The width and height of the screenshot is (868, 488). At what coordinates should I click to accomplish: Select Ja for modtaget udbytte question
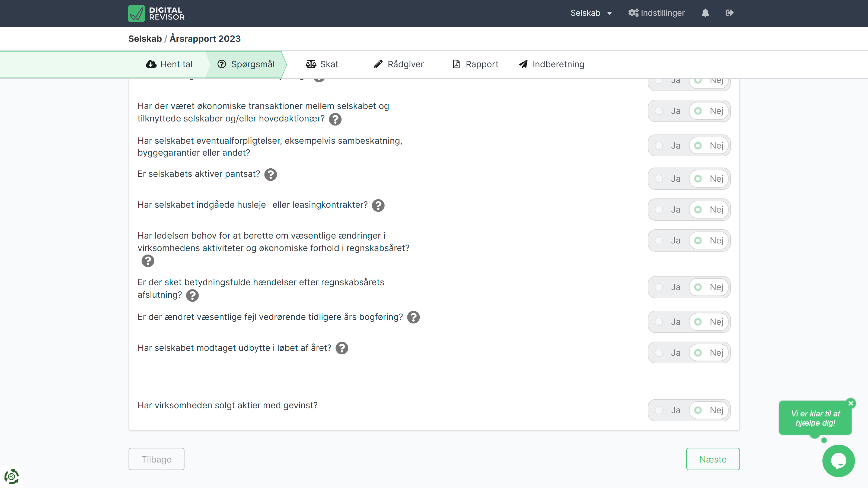coord(669,353)
